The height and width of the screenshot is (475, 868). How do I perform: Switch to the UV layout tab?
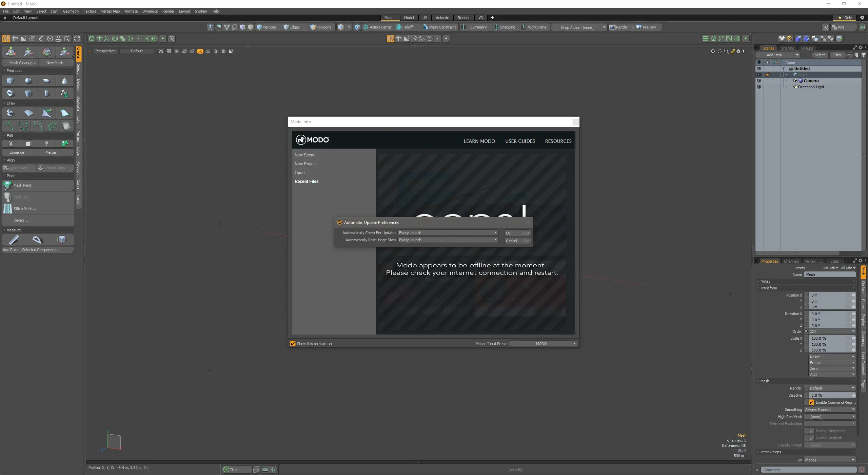(425, 18)
